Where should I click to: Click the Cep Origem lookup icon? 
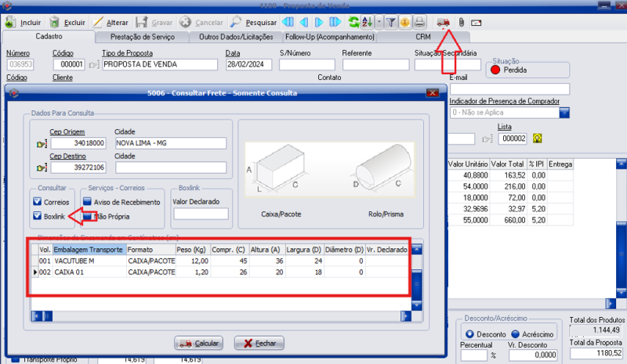coord(42,144)
